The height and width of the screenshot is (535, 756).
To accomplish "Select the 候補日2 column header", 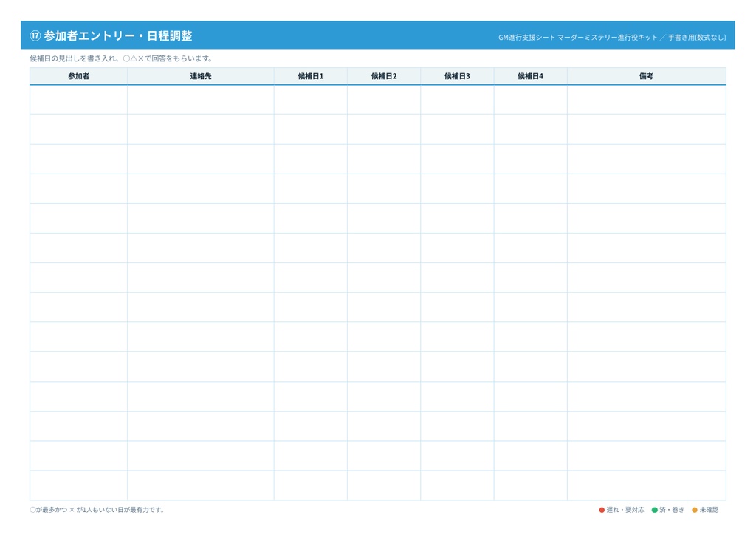I will click(384, 76).
